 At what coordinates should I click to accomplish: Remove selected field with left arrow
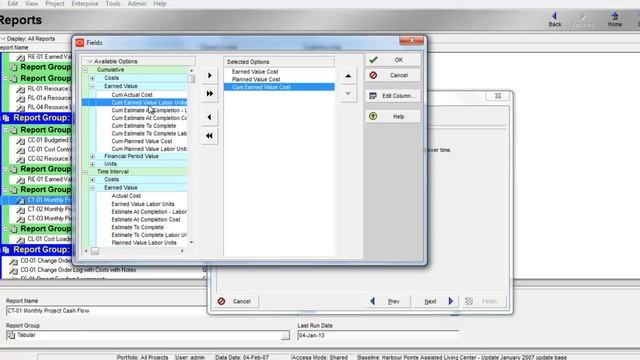pyautogui.click(x=210, y=117)
